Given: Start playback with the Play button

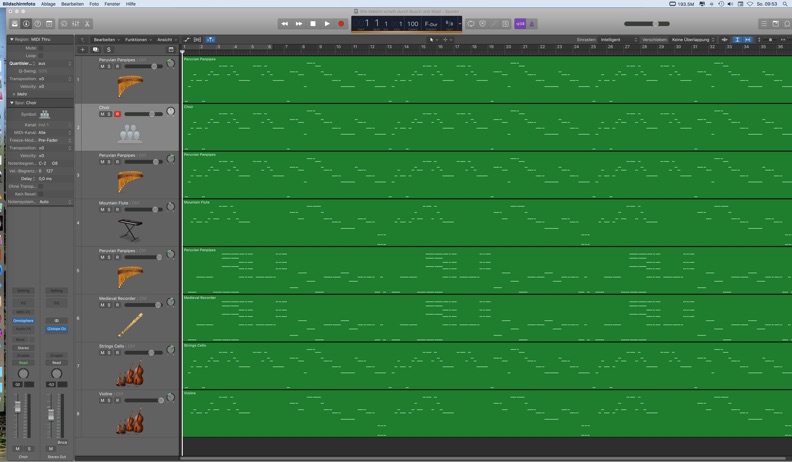Looking at the screenshot, I should click(x=327, y=24).
